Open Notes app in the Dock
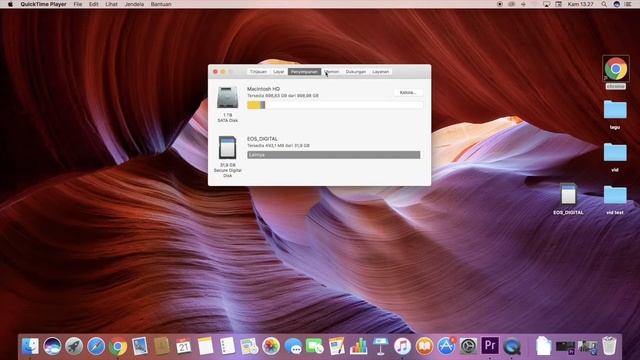 (x=206, y=346)
